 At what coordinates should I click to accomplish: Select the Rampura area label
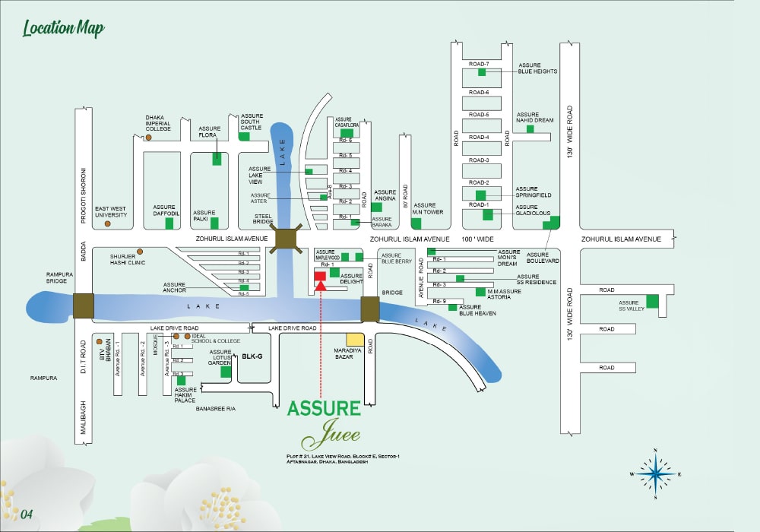pyautogui.click(x=43, y=378)
